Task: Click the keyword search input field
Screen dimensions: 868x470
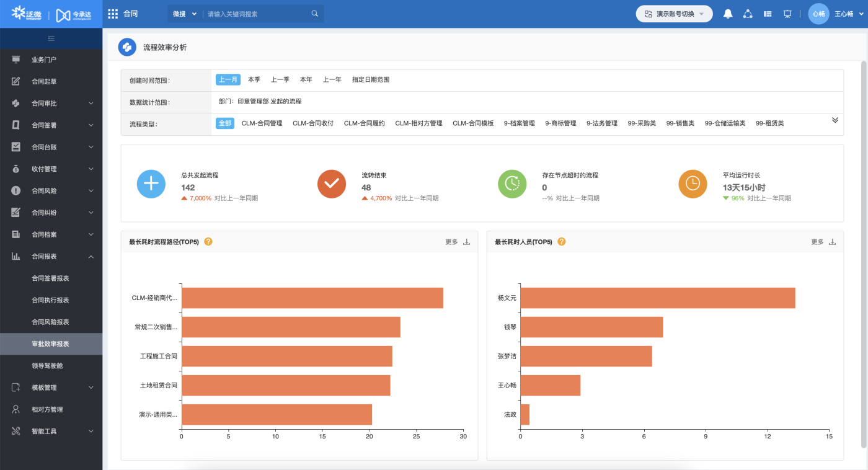Action: click(257, 14)
